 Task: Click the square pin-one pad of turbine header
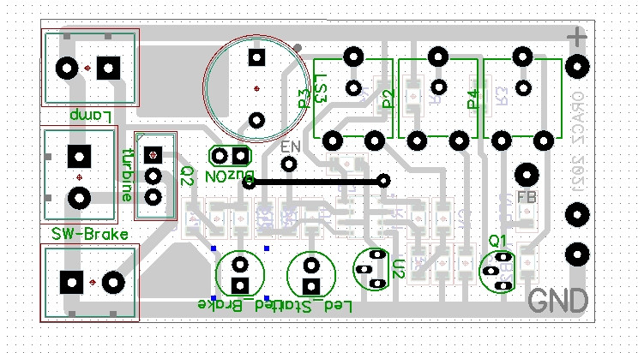pyautogui.click(x=153, y=155)
